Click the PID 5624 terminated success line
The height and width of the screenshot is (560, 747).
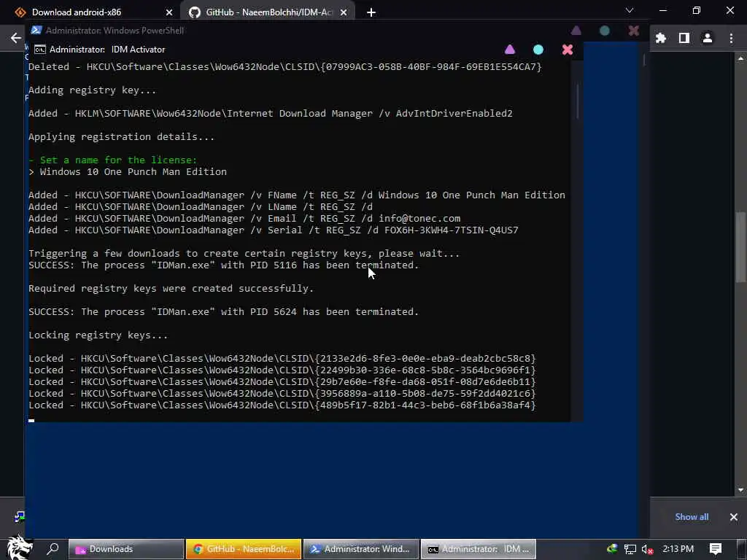[223, 312]
